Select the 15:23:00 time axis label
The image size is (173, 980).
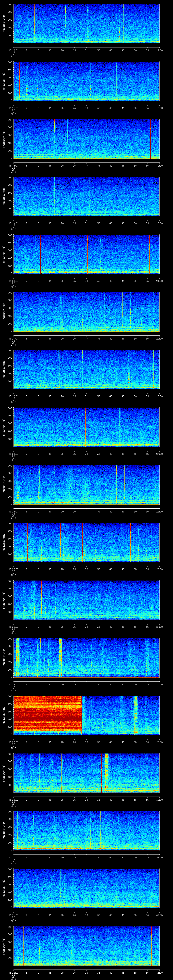(x=14, y=454)
